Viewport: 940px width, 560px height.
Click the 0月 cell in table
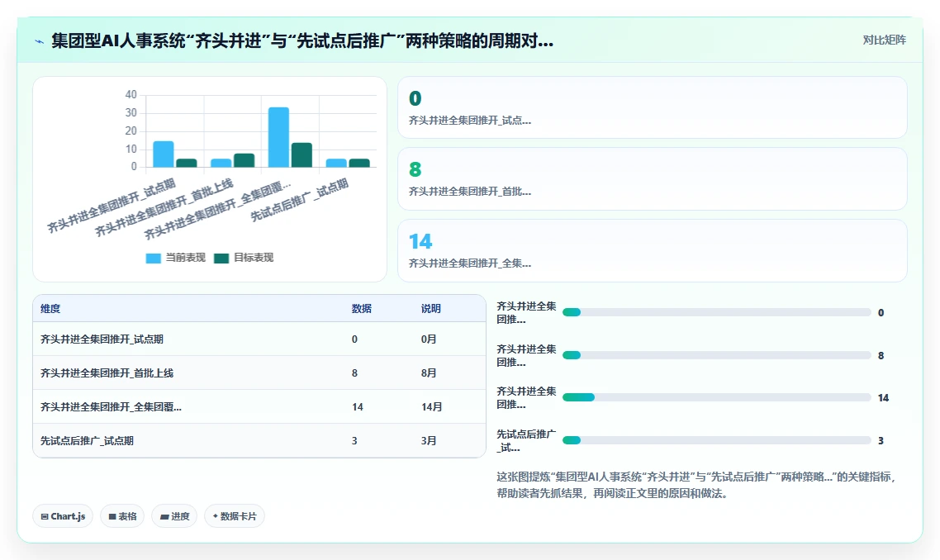[x=429, y=339]
